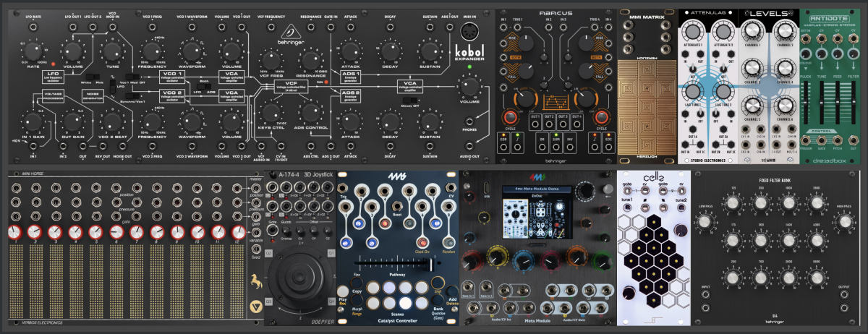Click the Doepfer 3D joystick
868x334 pixels.
300,275
